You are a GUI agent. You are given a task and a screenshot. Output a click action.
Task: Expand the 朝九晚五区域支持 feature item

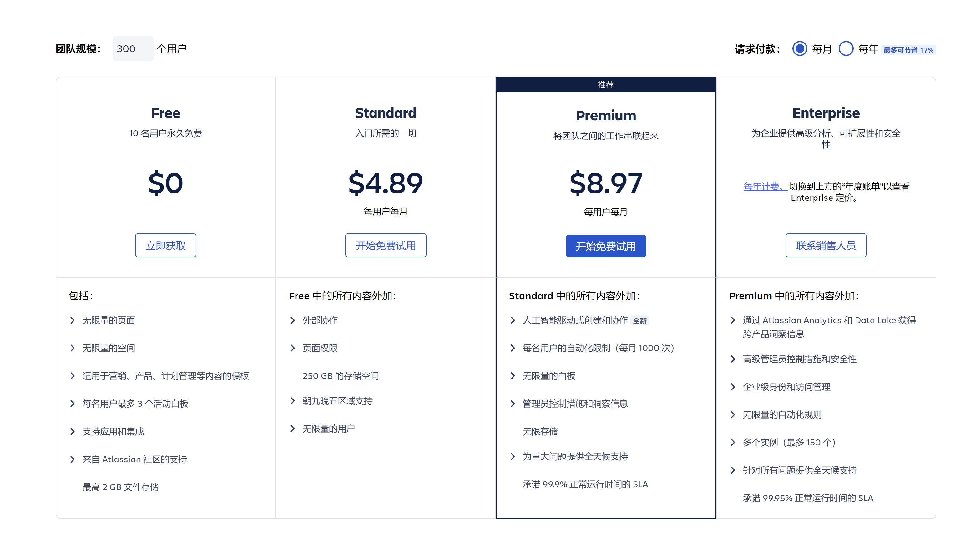click(337, 401)
